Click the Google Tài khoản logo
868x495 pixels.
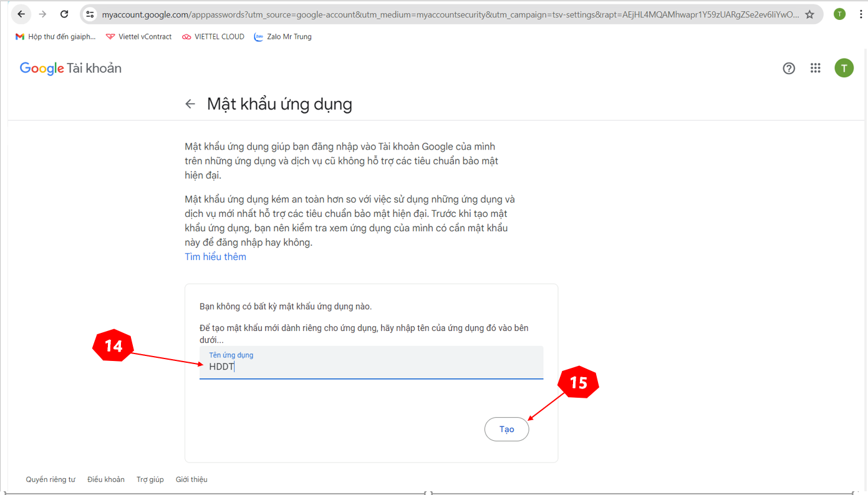coord(70,68)
